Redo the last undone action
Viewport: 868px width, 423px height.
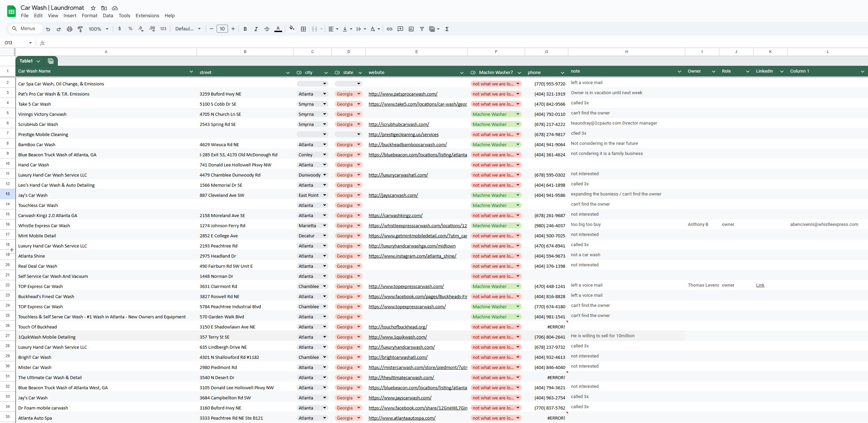pos(59,29)
